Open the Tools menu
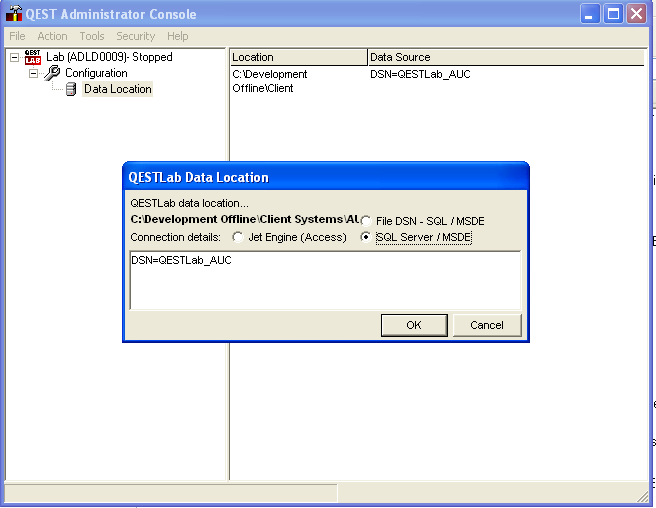This screenshot has width=656, height=508. (92, 36)
